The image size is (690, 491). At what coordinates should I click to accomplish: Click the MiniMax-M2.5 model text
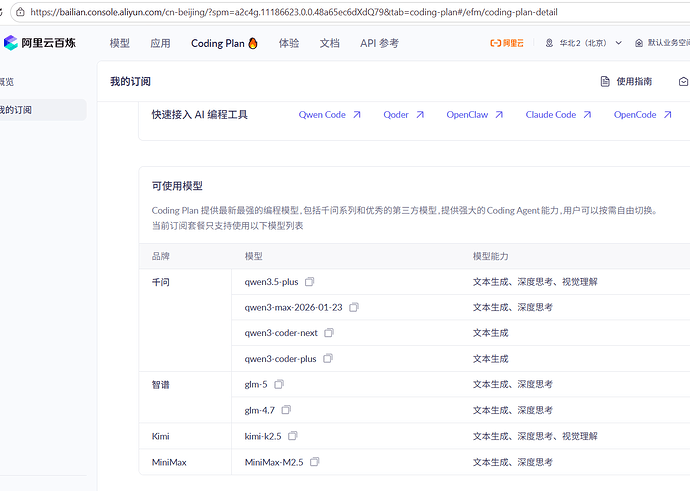click(x=274, y=462)
